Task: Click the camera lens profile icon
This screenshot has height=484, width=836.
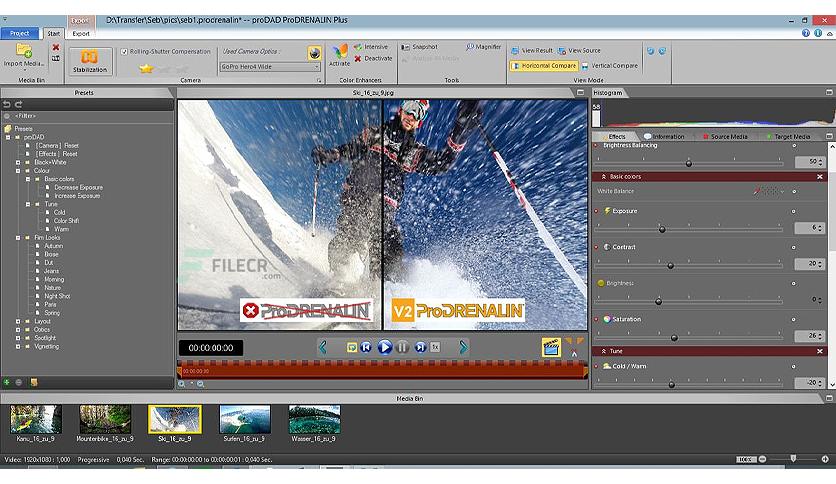Action: point(315,53)
